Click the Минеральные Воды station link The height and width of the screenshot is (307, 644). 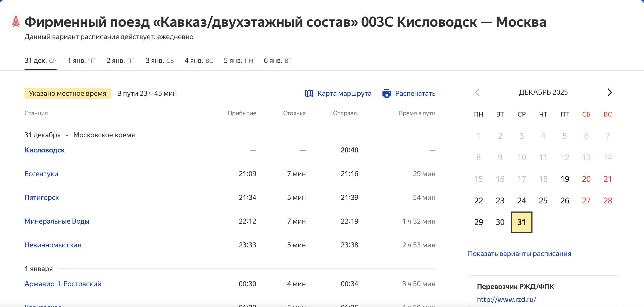(57, 221)
